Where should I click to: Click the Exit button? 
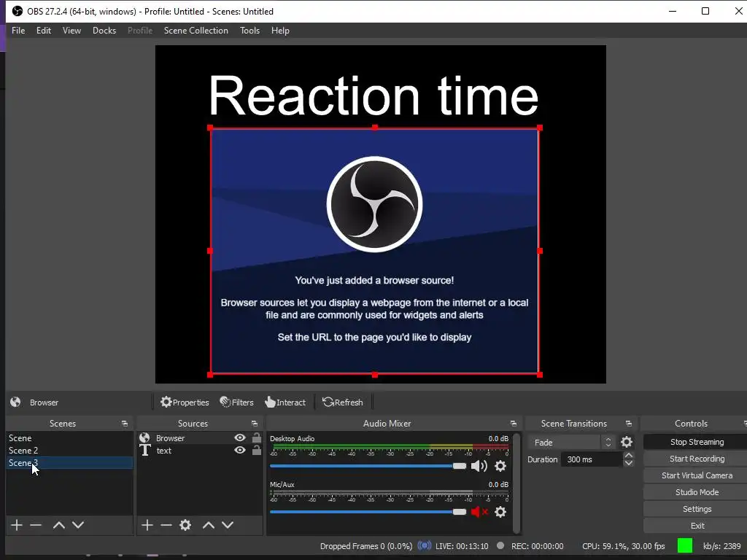[x=697, y=526]
